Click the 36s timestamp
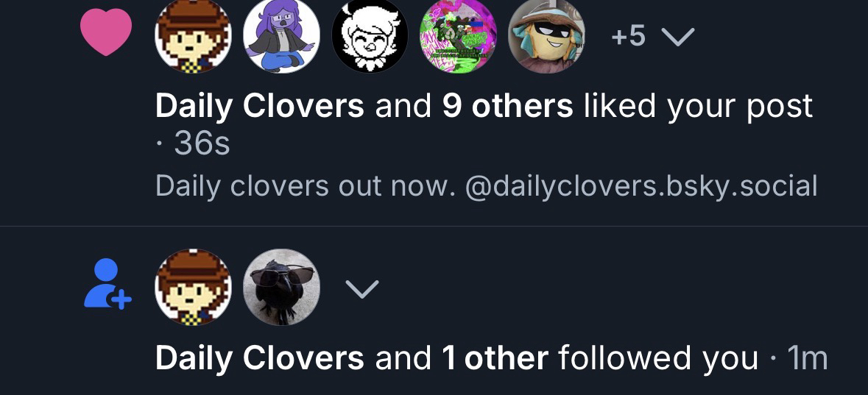 202,145
